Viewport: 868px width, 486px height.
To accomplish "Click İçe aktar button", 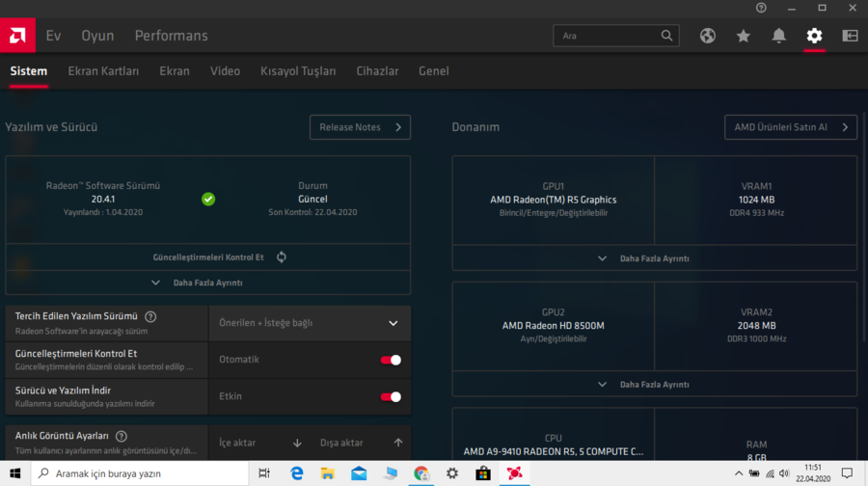I will coord(260,443).
